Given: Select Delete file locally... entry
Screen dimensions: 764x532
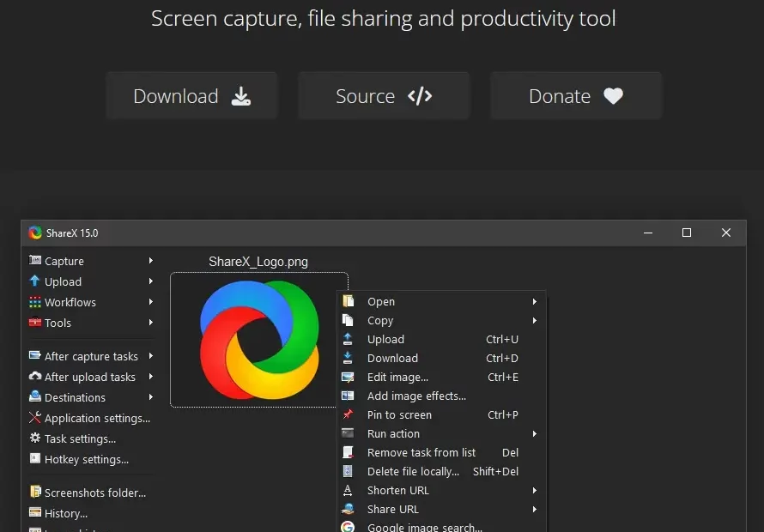Looking at the screenshot, I should pyautogui.click(x=442, y=472).
